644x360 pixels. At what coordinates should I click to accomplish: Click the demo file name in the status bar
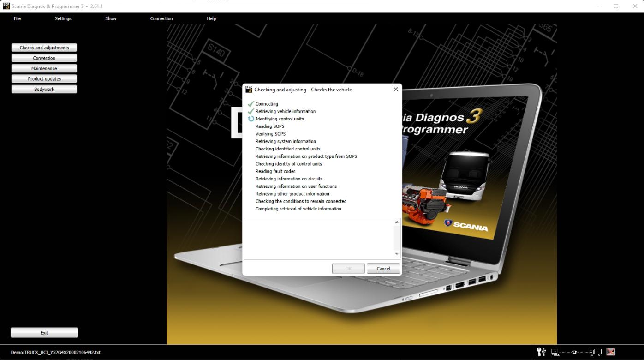pos(56,352)
